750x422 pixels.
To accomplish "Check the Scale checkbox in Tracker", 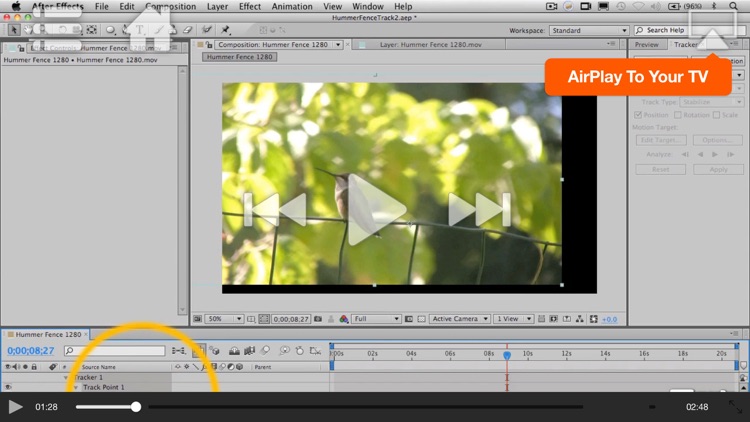I will tap(716, 115).
